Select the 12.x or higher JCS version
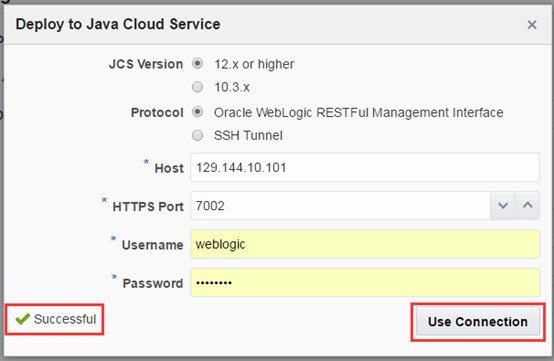 [198, 64]
